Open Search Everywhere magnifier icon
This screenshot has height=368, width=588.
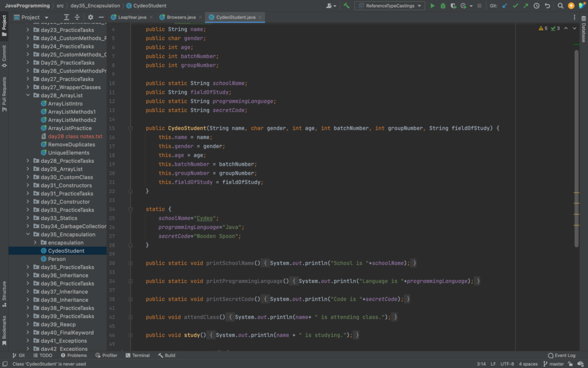pyautogui.click(x=559, y=6)
